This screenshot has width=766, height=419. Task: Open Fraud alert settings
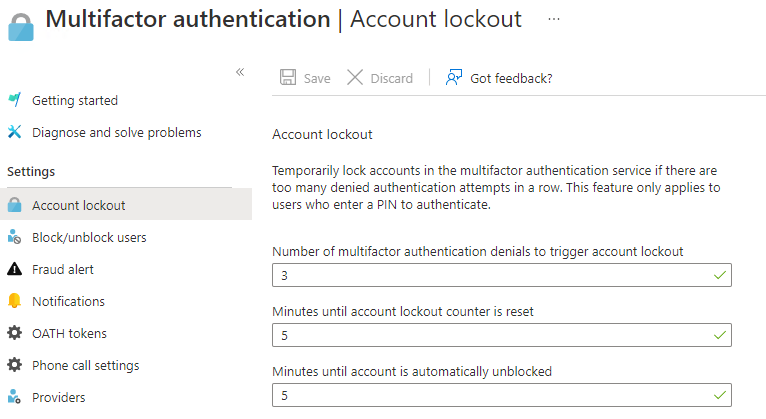(x=63, y=270)
